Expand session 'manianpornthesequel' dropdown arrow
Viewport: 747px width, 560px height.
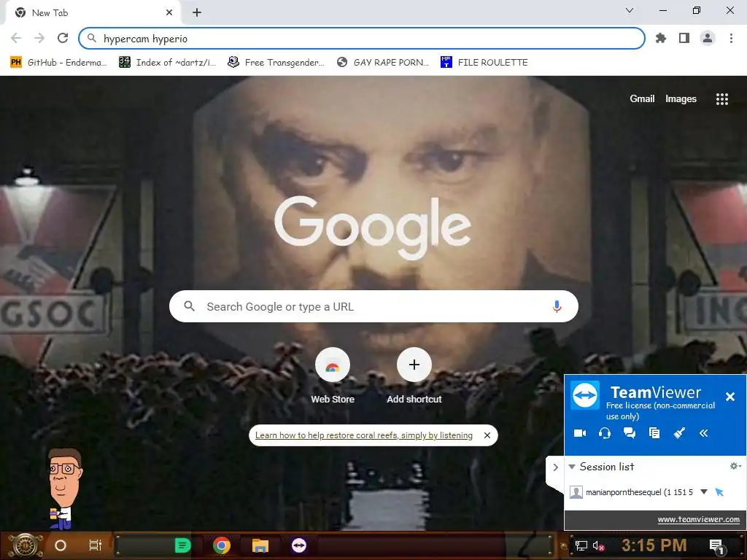coord(704,491)
